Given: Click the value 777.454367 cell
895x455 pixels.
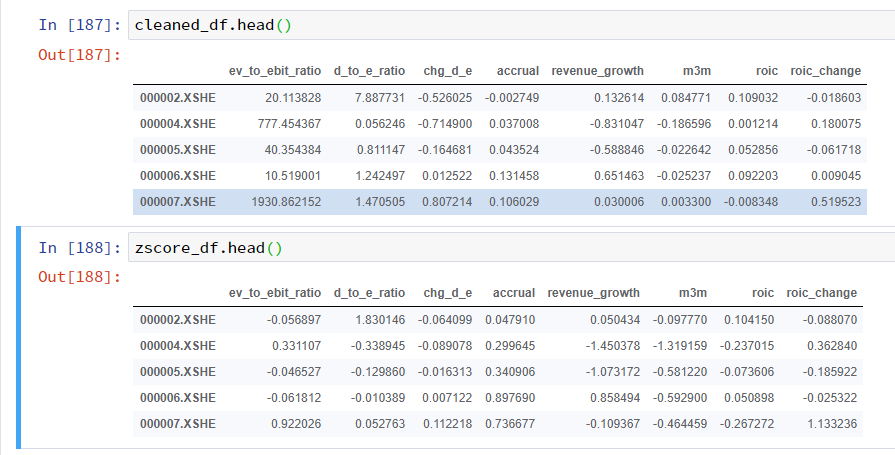Looking at the screenshot, I should [x=289, y=124].
